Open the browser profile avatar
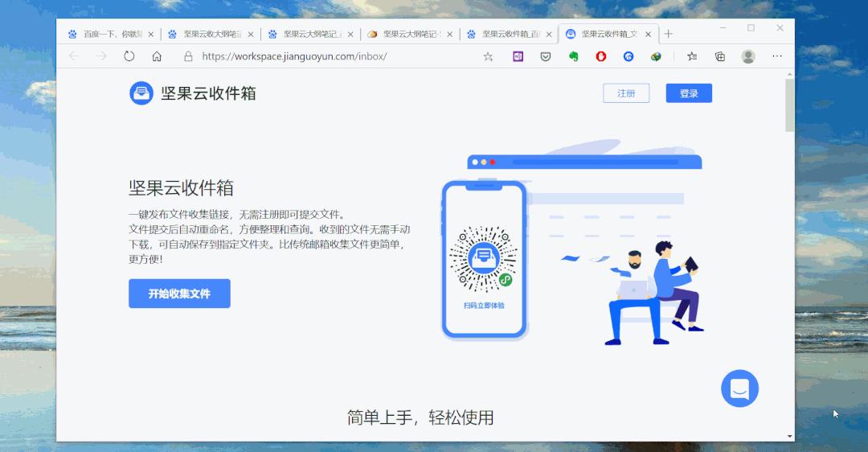868x452 pixels. tap(748, 56)
